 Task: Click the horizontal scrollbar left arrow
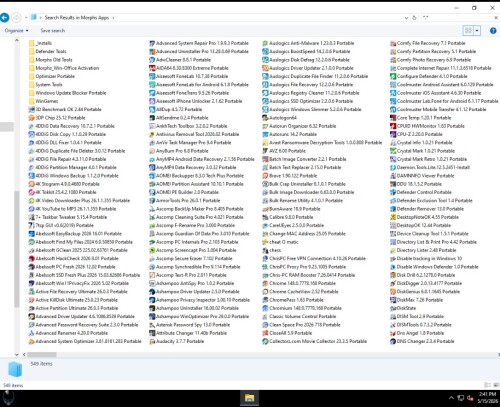tap(24, 355)
